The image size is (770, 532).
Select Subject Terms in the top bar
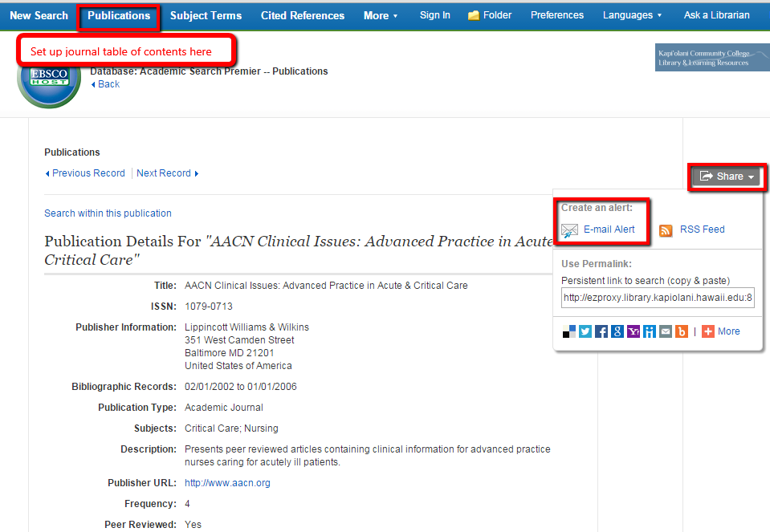point(206,16)
